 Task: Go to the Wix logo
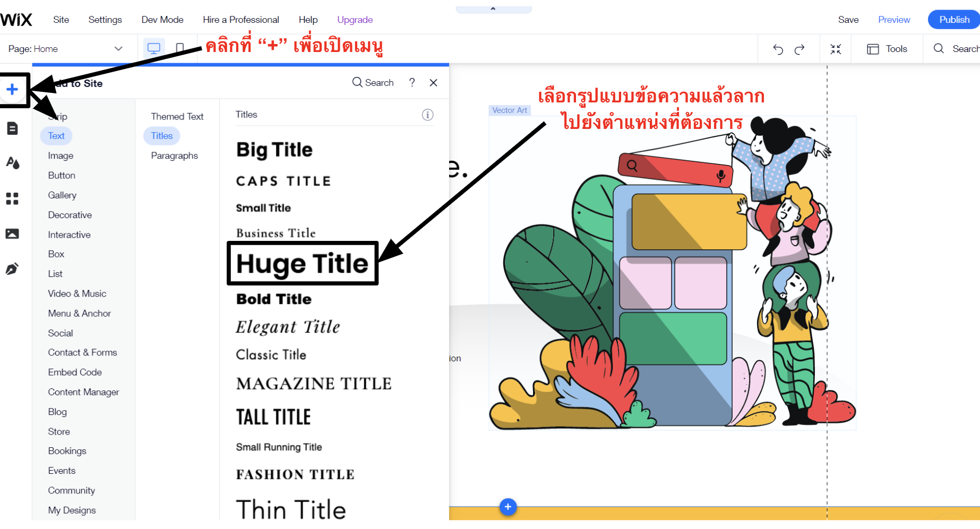pos(16,20)
